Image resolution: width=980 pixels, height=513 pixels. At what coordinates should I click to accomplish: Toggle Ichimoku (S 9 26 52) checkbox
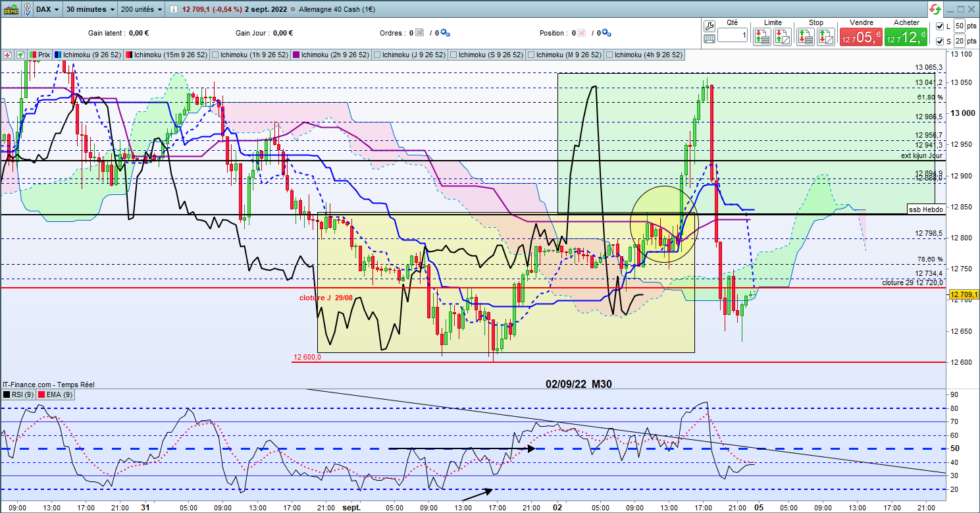click(453, 55)
